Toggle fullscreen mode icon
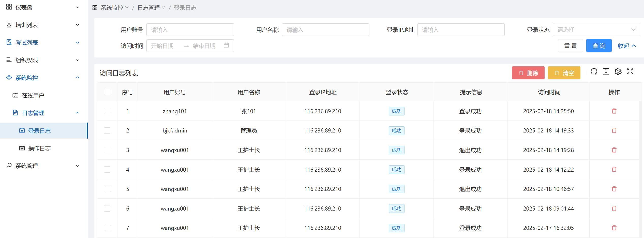 point(630,72)
